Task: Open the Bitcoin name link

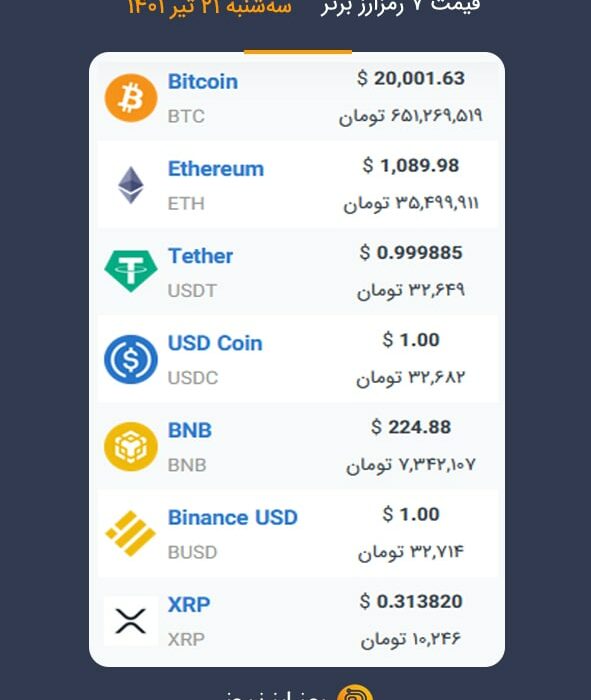Action: 203,82
